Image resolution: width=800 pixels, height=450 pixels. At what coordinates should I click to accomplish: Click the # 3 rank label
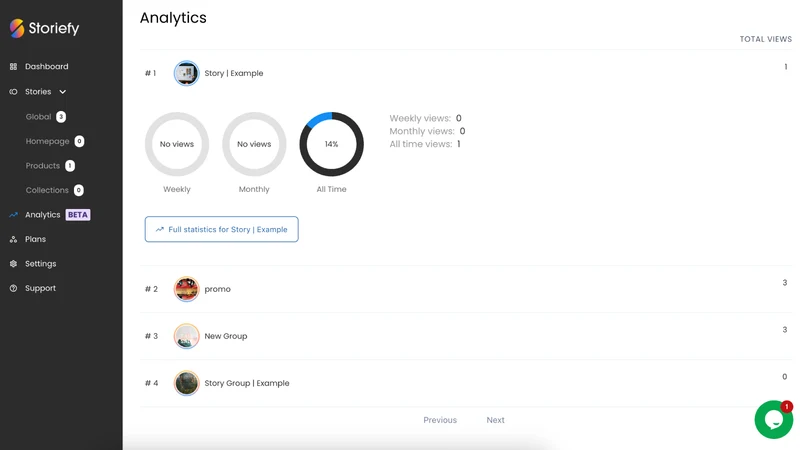click(x=152, y=336)
